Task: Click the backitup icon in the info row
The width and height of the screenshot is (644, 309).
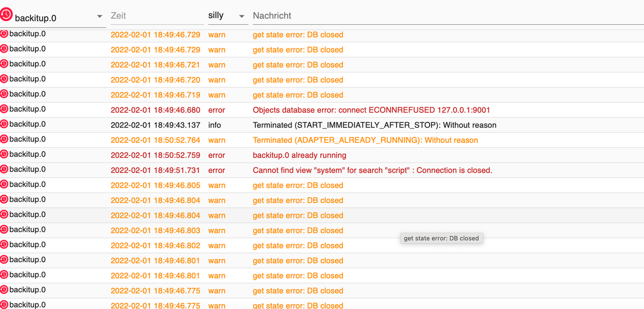Action: click(x=4, y=124)
